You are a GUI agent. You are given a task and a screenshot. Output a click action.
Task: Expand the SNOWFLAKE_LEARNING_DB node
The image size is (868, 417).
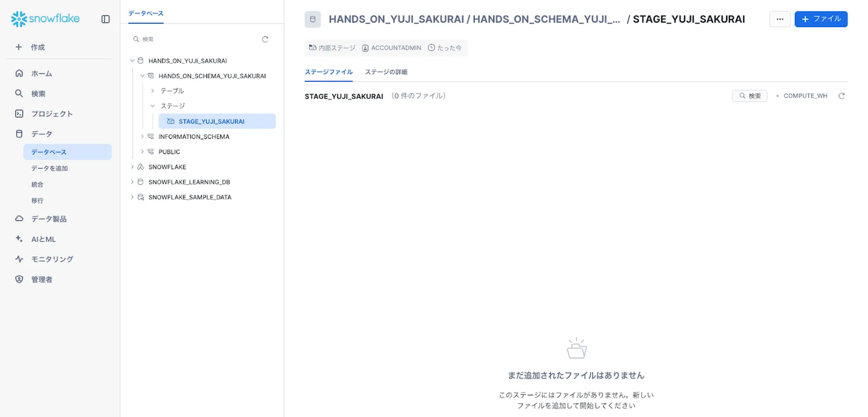point(132,182)
